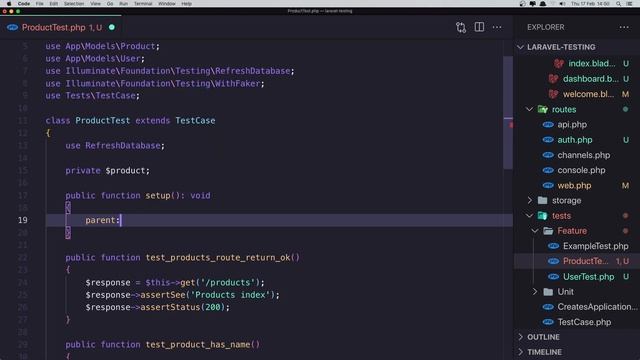Click test_products_route_return_ok function name
The width and height of the screenshot is (640, 360).
218,258
